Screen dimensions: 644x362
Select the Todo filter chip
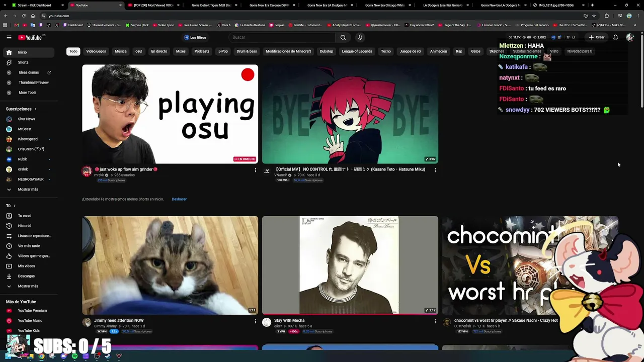click(x=73, y=51)
